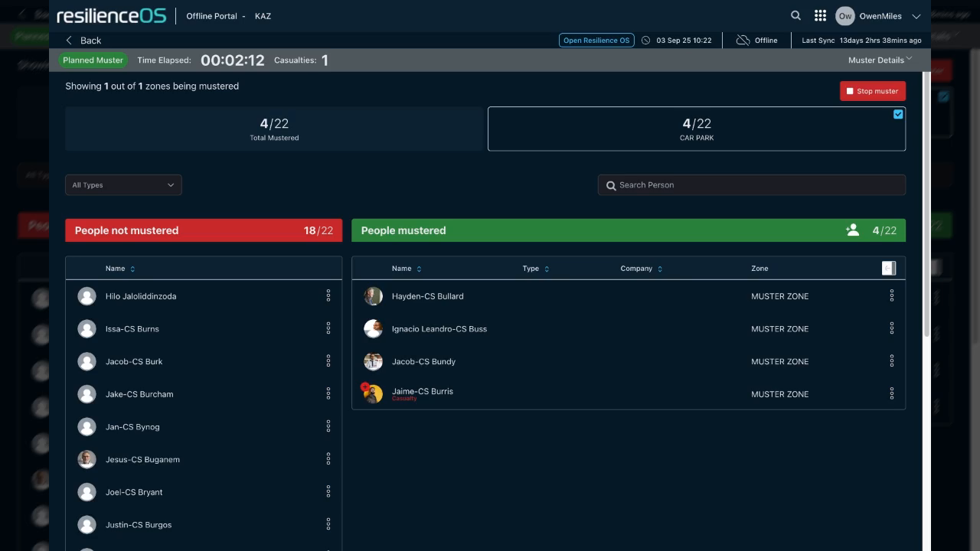Open options menu for Issa-CS Burns
The height and width of the screenshot is (551, 980).
[x=328, y=328]
